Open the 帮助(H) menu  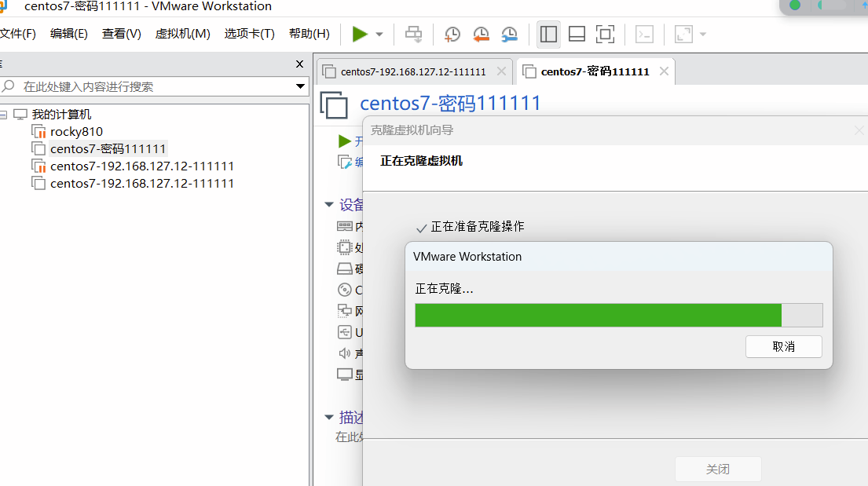tap(309, 34)
